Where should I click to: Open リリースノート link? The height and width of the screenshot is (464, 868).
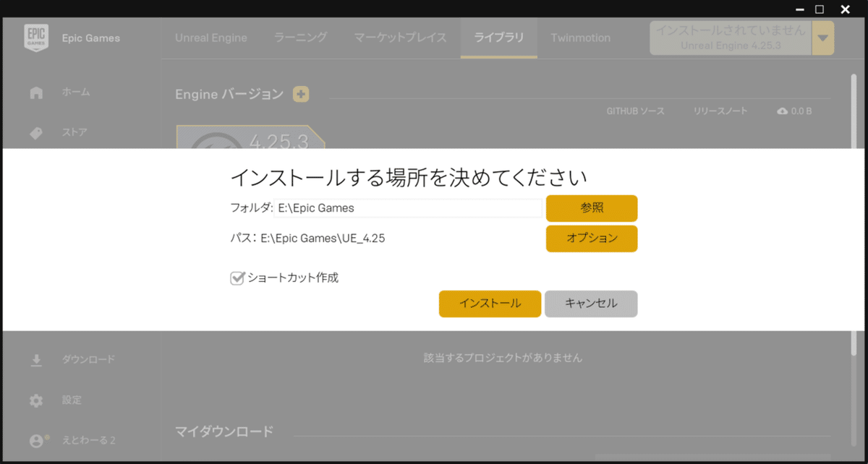click(720, 111)
